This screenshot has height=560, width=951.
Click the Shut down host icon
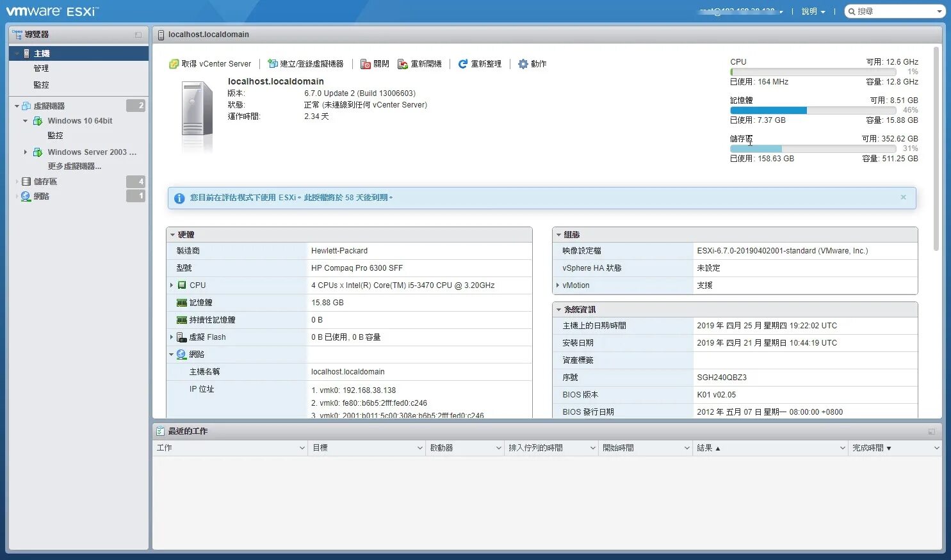pyautogui.click(x=366, y=64)
